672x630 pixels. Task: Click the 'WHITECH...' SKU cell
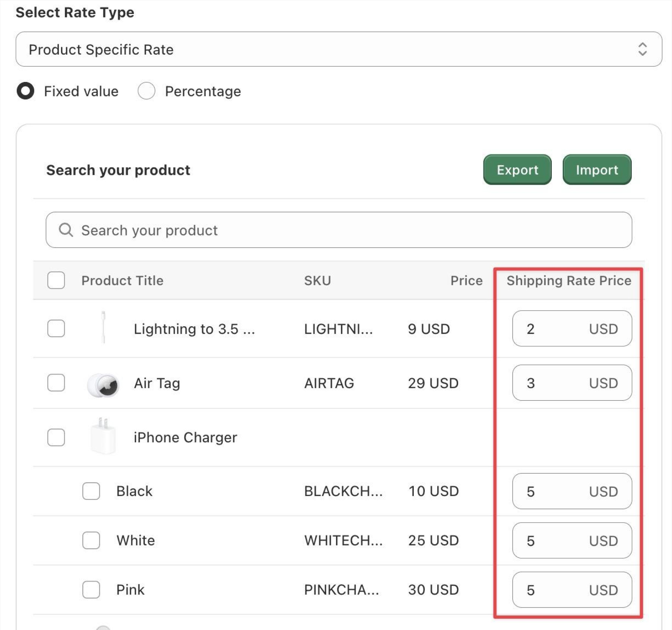[x=343, y=540]
